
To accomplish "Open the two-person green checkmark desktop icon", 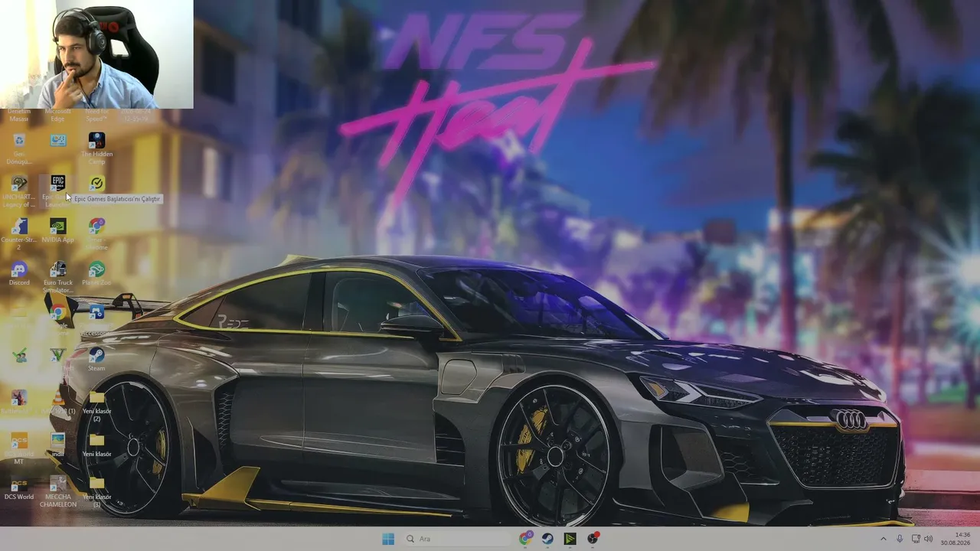I will tap(19, 355).
